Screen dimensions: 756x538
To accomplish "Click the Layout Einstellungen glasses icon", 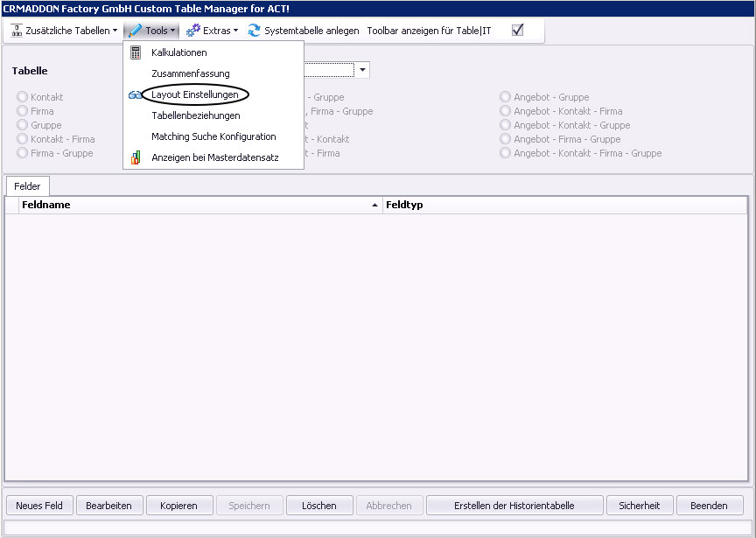I will [136, 95].
